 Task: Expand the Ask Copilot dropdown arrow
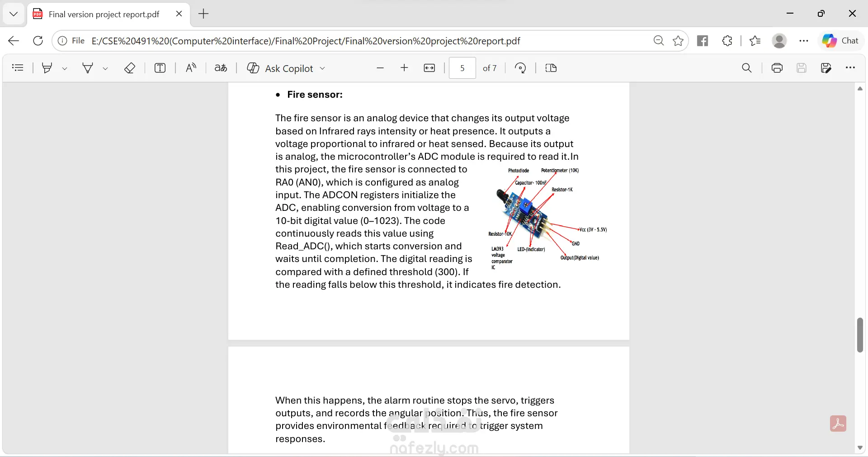tap(322, 68)
